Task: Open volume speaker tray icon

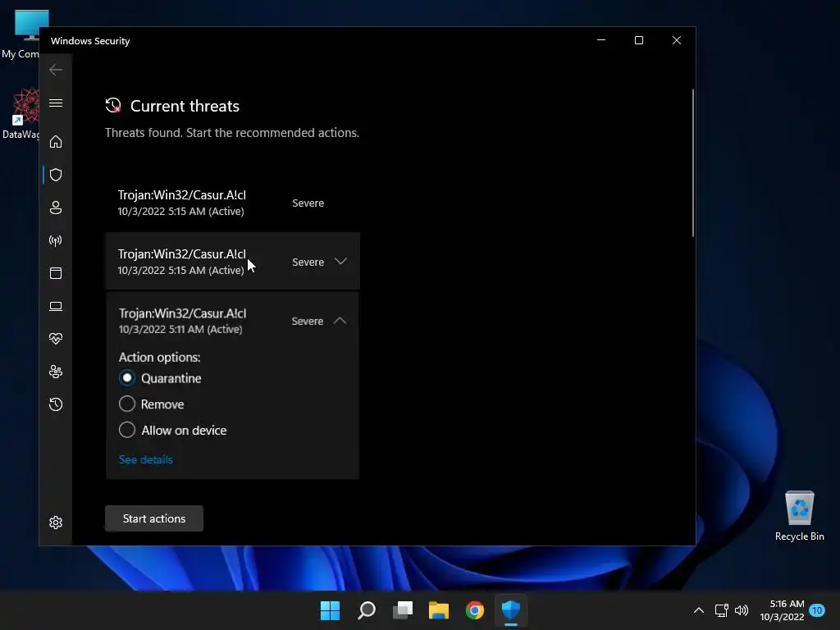Action: point(742,610)
